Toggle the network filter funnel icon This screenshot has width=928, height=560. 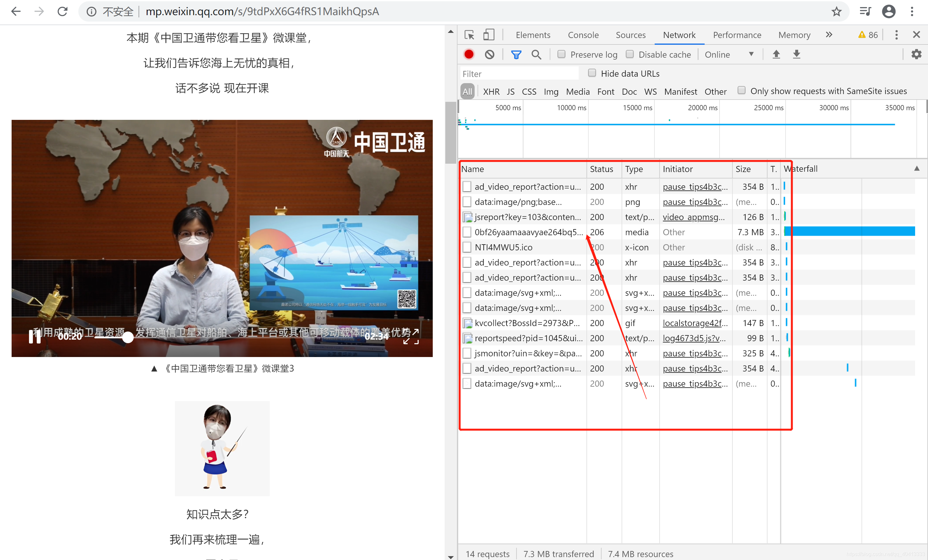[516, 54]
